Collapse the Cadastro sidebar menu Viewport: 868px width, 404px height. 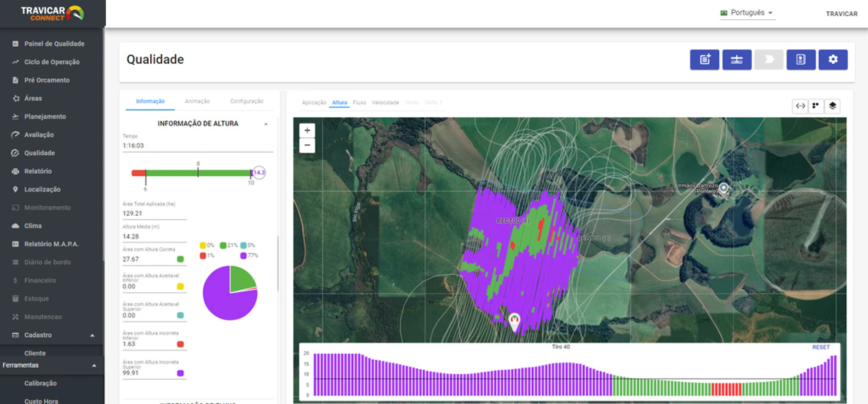pyautogui.click(x=92, y=335)
